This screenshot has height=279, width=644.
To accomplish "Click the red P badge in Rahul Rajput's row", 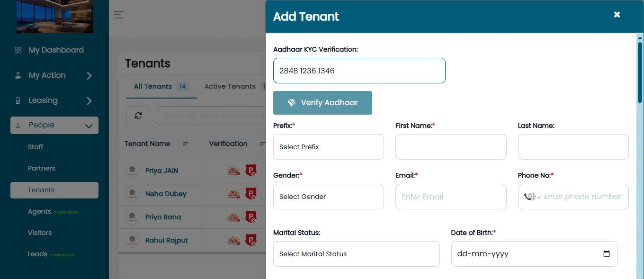I will pyautogui.click(x=250, y=240).
